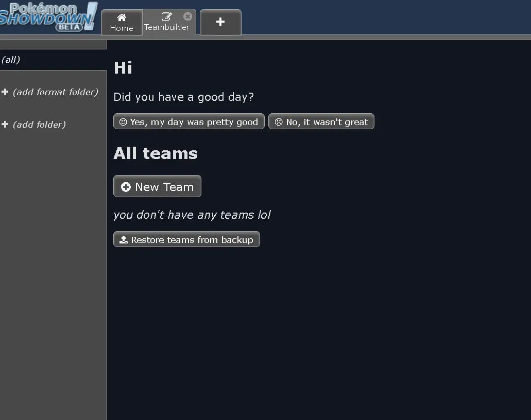Viewport: 531px width, 420px height.
Task: Click the plus icon beside add folder
Action: click(5, 125)
